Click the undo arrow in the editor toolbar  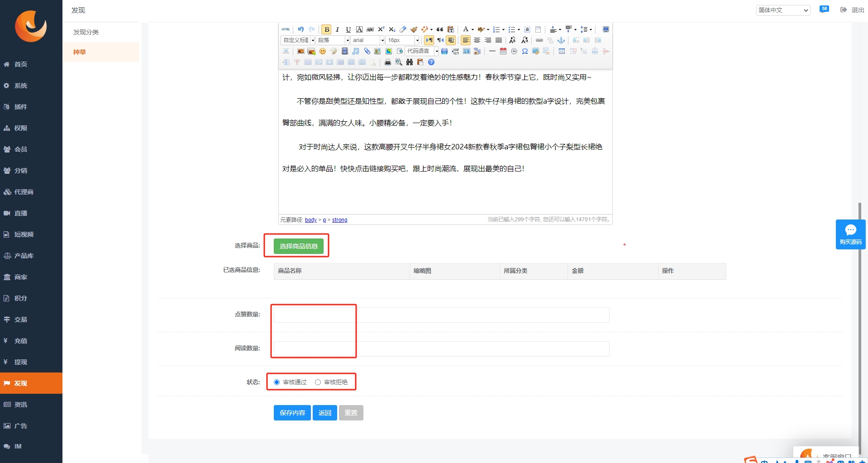tap(300, 29)
